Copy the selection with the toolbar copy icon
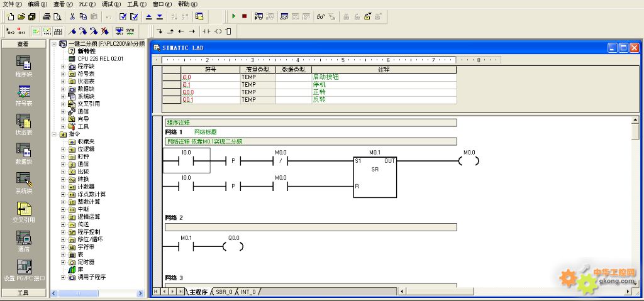The image size is (644, 301). point(83,17)
